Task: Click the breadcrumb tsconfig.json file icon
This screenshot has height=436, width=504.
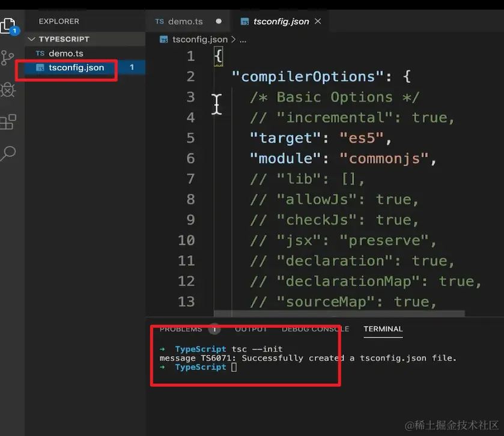Action: (164, 40)
